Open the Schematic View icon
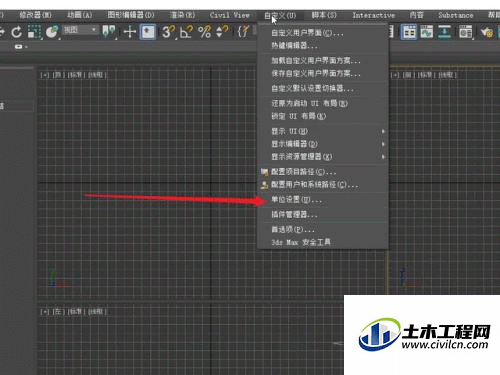 pos(444,32)
